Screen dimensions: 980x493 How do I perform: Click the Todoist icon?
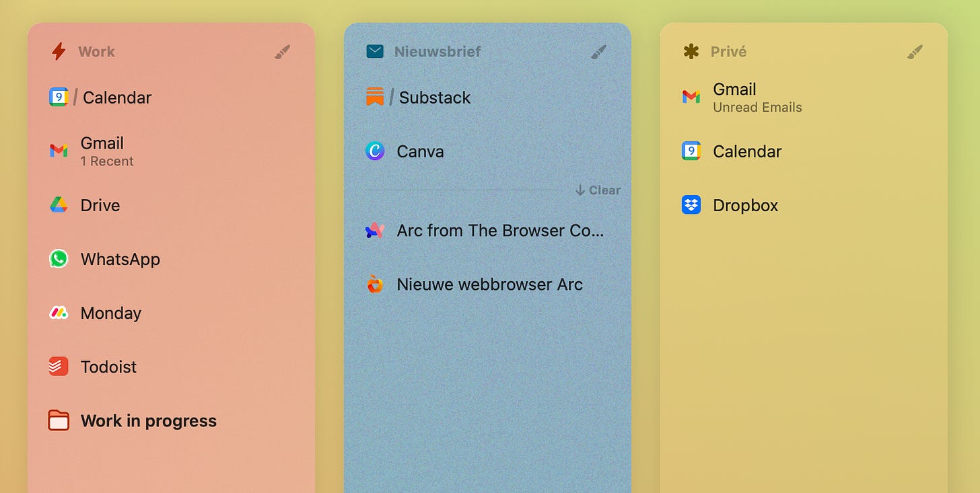[x=59, y=367]
